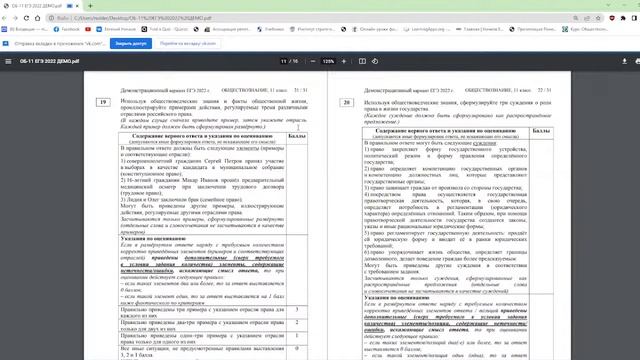640x360 pixels.
Task: Open the Chrome tab search chevron
Action: tap(608, 5)
